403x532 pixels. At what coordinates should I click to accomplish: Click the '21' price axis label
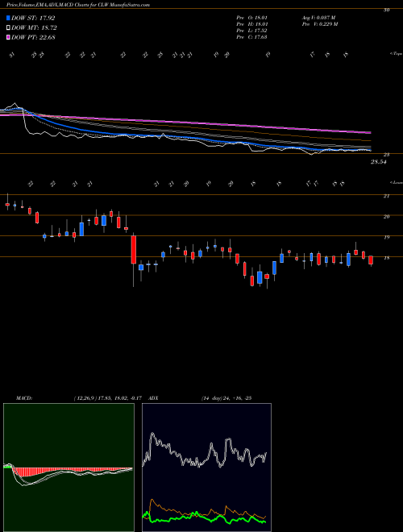386,196
